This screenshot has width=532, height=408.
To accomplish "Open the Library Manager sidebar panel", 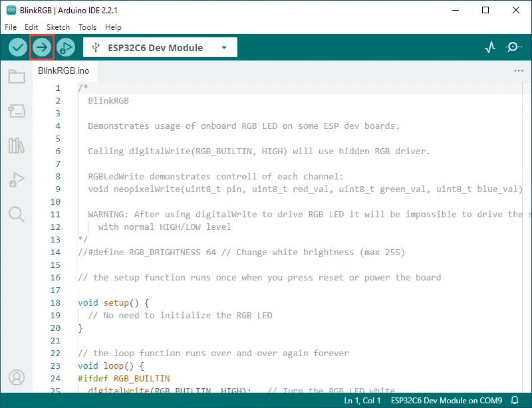I will [x=17, y=146].
